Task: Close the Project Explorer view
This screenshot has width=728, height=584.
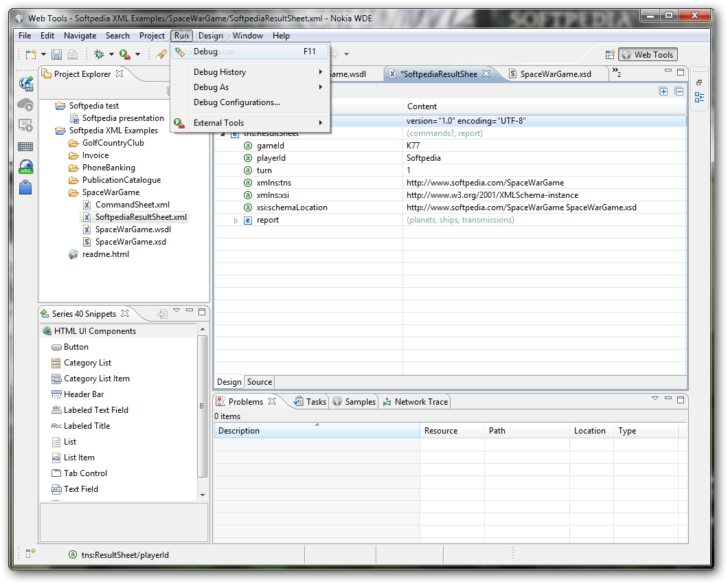Action: point(120,74)
